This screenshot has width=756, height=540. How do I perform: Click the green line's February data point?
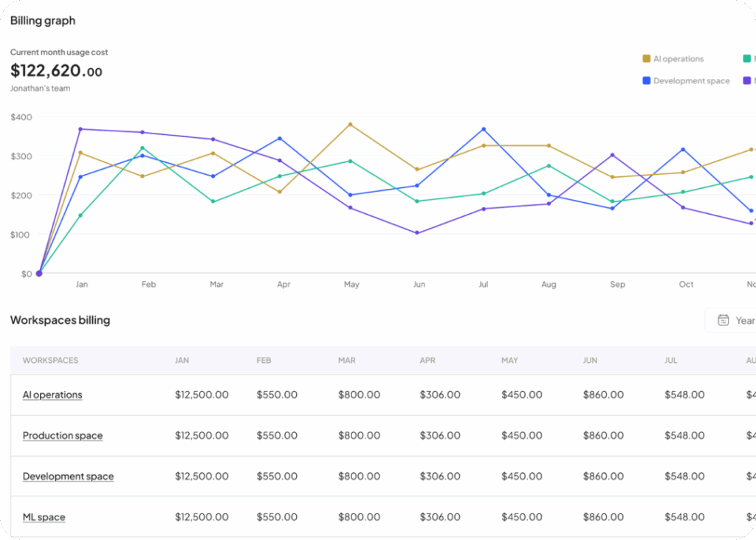click(142, 148)
